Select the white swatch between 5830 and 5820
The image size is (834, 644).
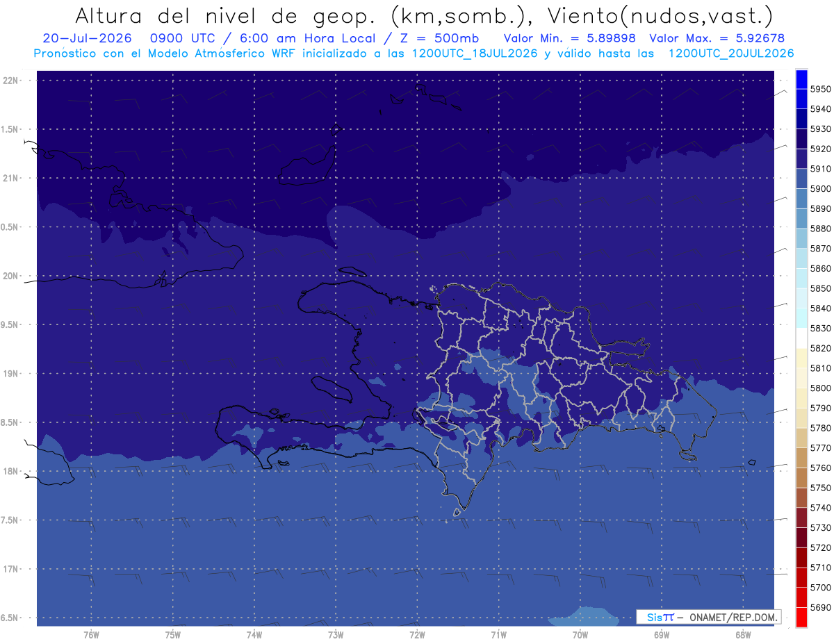[801, 338]
